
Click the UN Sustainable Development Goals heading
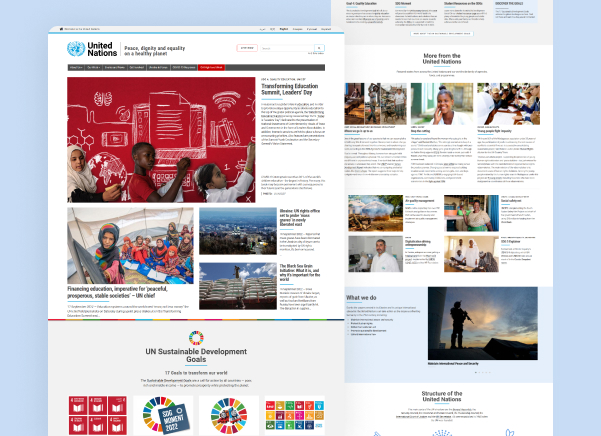[x=196, y=355]
